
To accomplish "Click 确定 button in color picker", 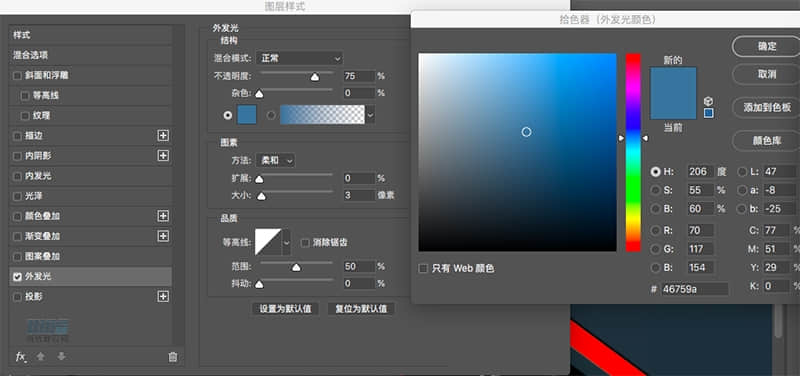I will pos(767,46).
